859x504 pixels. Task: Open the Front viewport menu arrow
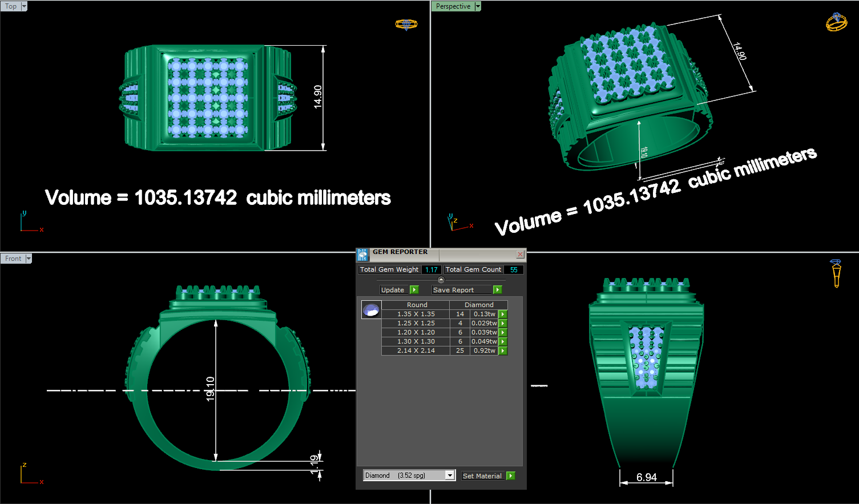coord(29,259)
